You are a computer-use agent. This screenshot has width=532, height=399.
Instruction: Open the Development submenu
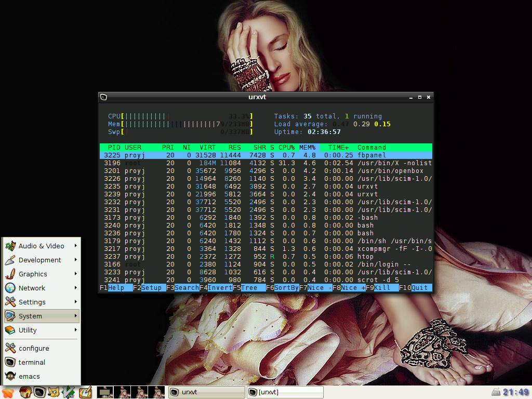[x=42, y=260]
